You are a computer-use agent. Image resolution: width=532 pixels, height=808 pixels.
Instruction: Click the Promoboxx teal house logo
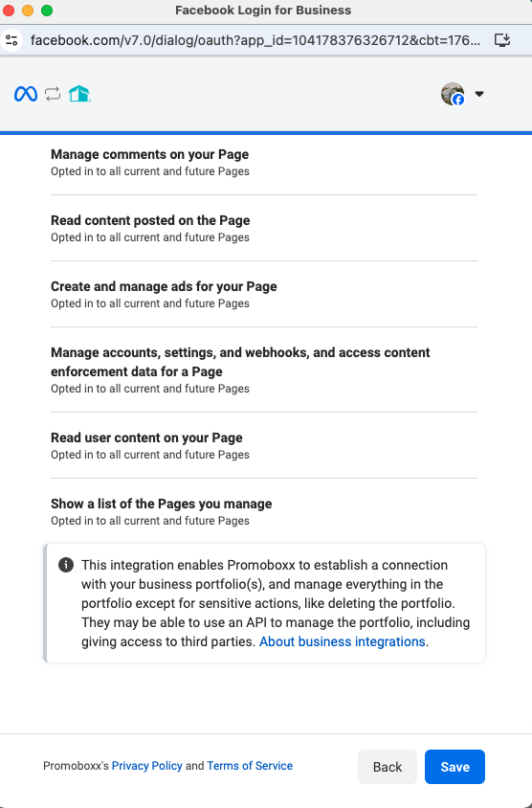pyautogui.click(x=79, y=94)
